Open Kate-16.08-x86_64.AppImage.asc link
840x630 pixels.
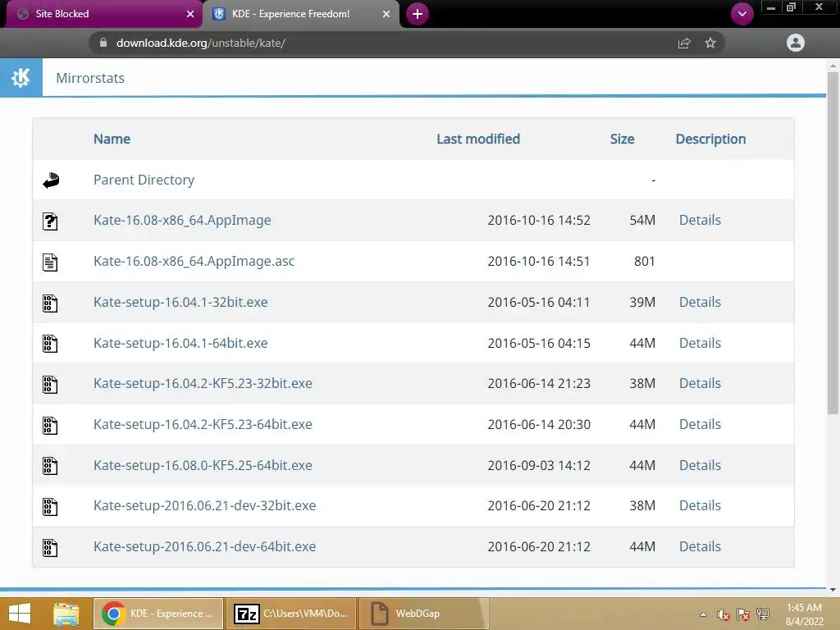pyautogui.click(x=194, y=262)
